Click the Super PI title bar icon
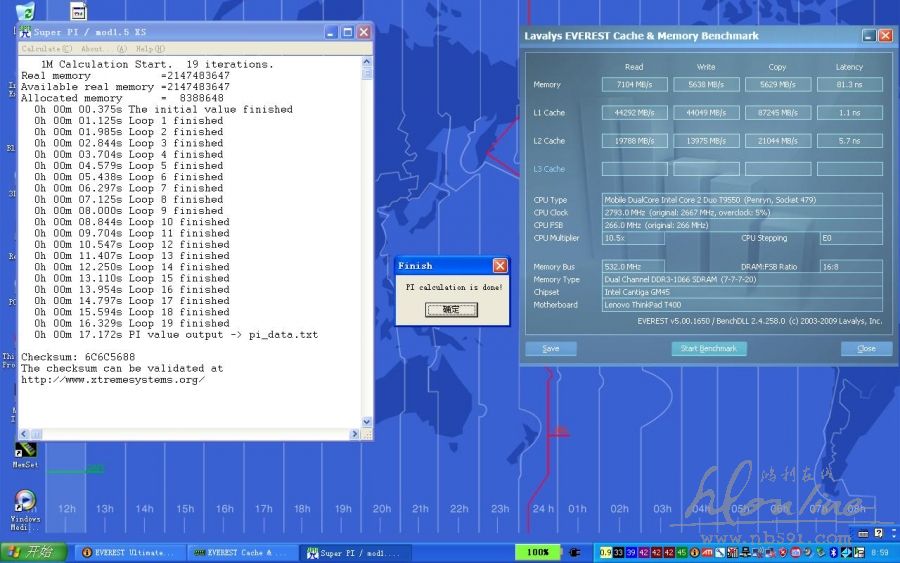 tap(26, 32)
